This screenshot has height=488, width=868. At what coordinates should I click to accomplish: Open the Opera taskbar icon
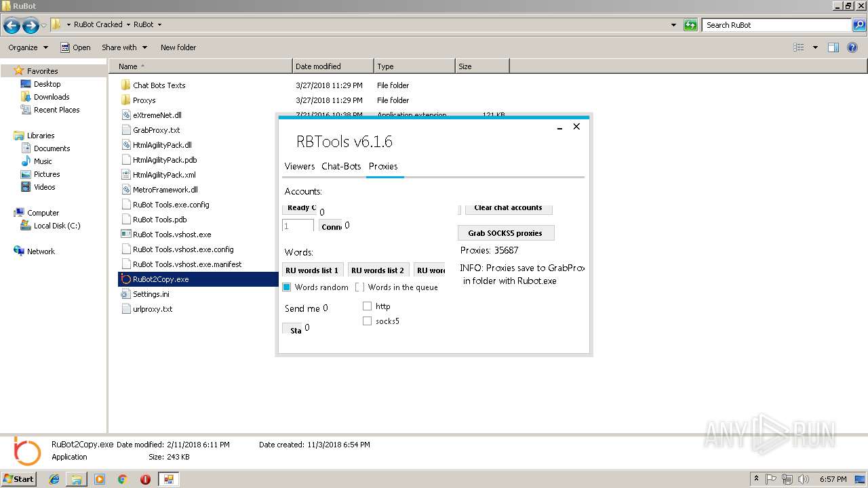(x=145, y=479)
